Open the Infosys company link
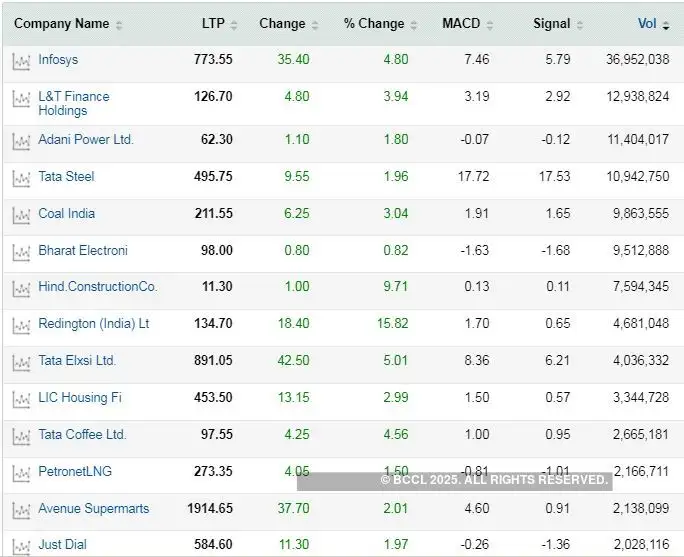684x557 pixels. 58,59
